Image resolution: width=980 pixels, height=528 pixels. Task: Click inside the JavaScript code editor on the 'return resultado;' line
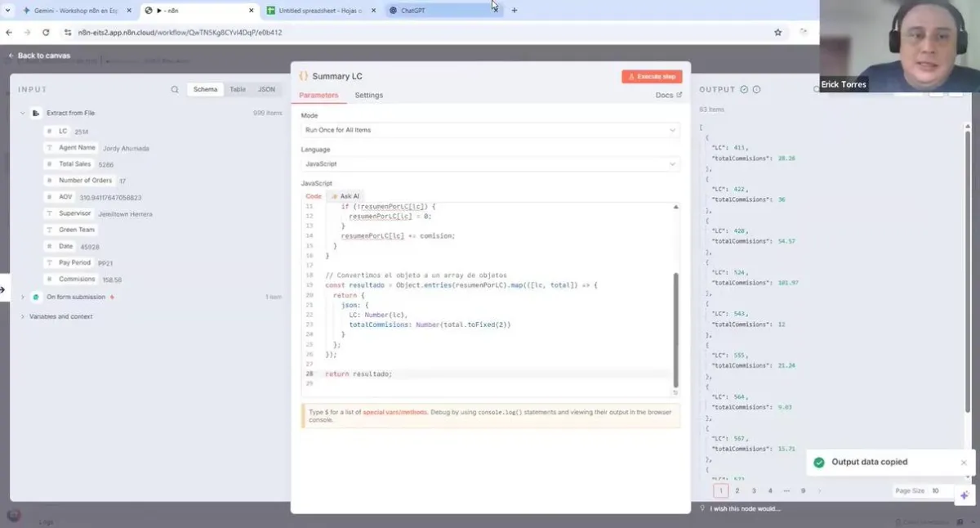359,374
